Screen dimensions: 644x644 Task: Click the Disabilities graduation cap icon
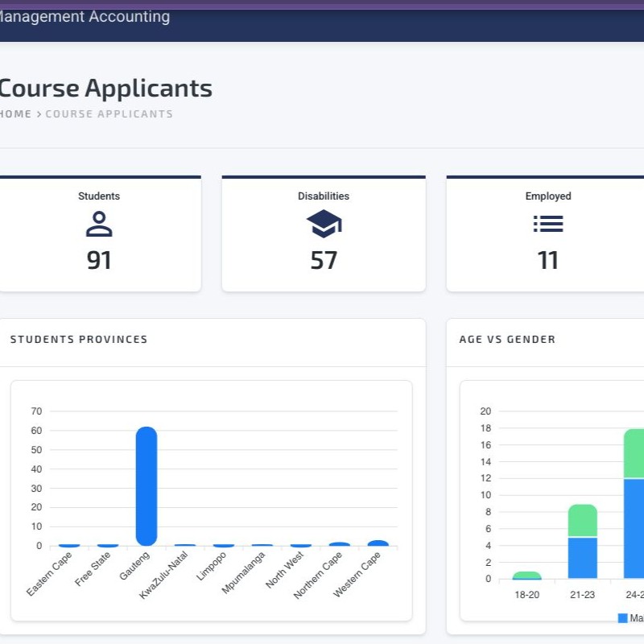coord(324,224)
